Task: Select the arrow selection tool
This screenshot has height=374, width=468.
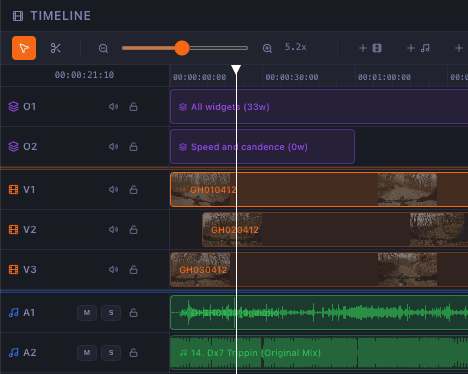Action: pyautogui.click(x=24, y=48)
